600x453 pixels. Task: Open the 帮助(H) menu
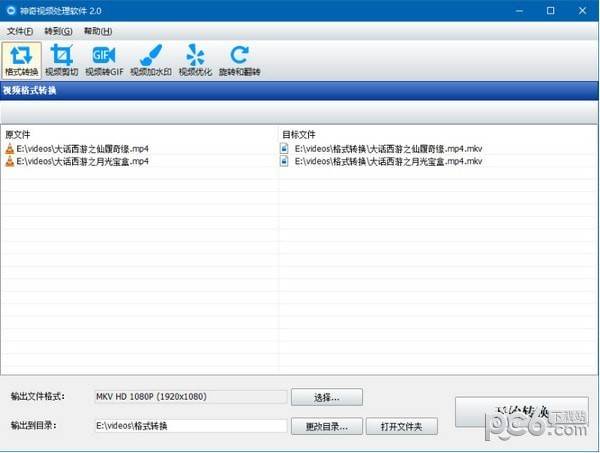[98, 31]
